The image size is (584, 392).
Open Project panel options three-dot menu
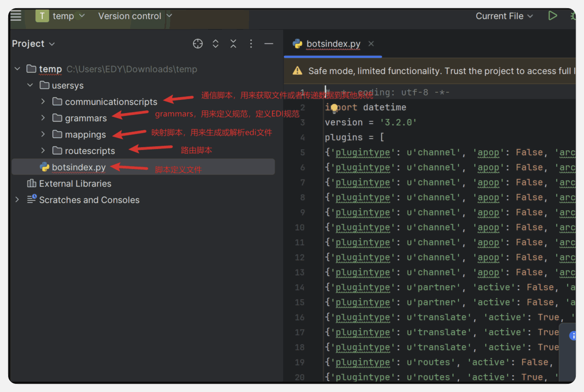tap(251, 44)
